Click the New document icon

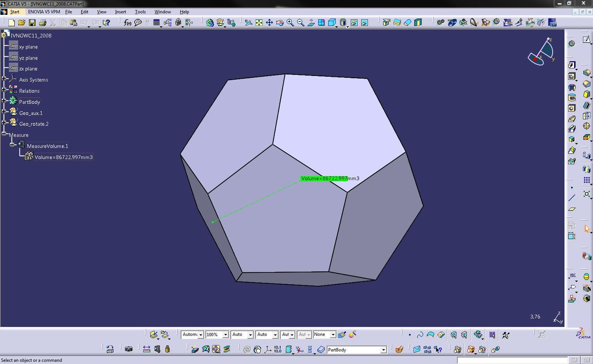pyautogui.click(x=12, y=22)
